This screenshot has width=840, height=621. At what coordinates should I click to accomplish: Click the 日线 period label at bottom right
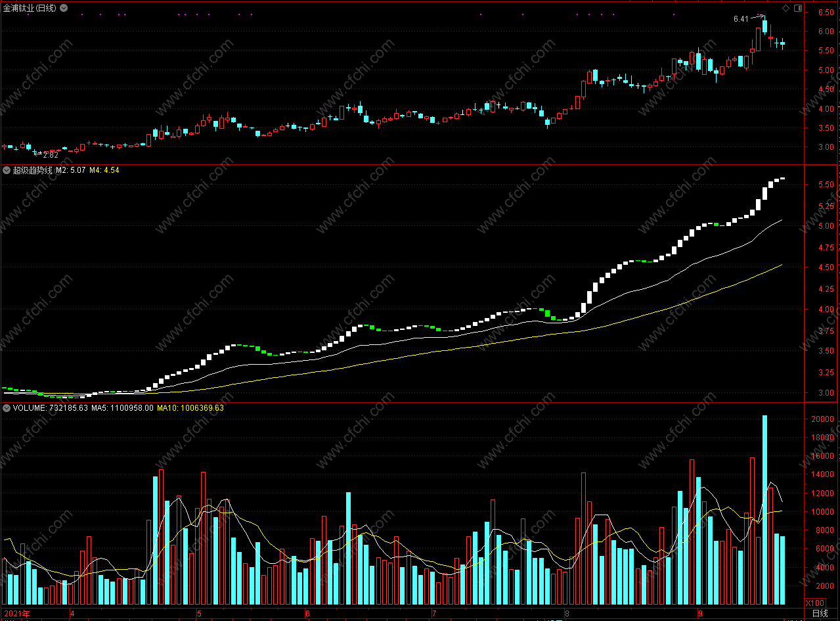point(820,613)
